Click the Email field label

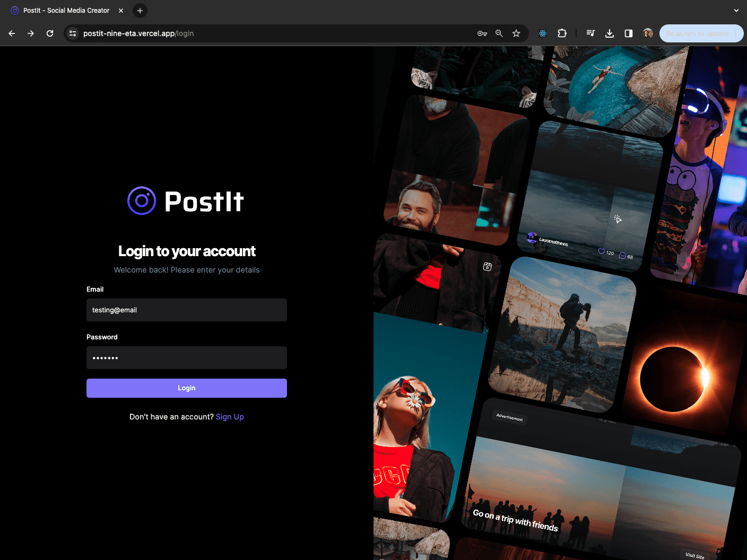coord(95,290)
